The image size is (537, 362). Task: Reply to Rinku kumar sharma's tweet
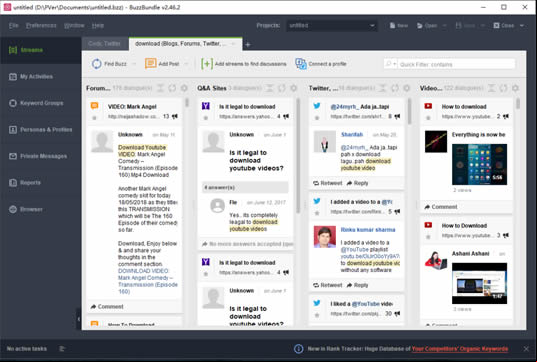point(358,285)
